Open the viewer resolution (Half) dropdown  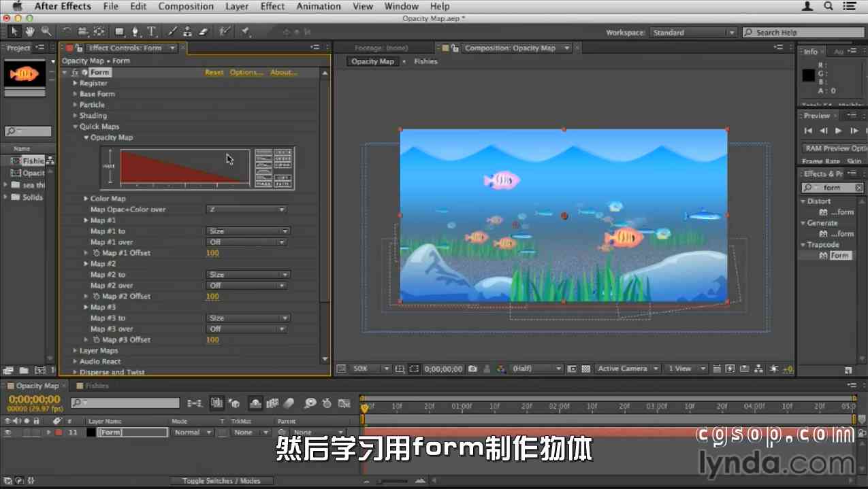[x=537, y=369]
